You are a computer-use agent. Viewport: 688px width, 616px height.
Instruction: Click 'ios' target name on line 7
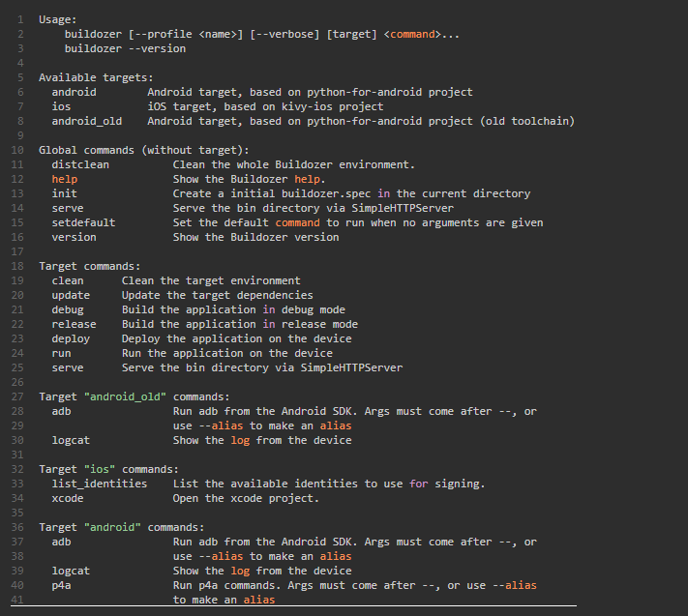61,106
